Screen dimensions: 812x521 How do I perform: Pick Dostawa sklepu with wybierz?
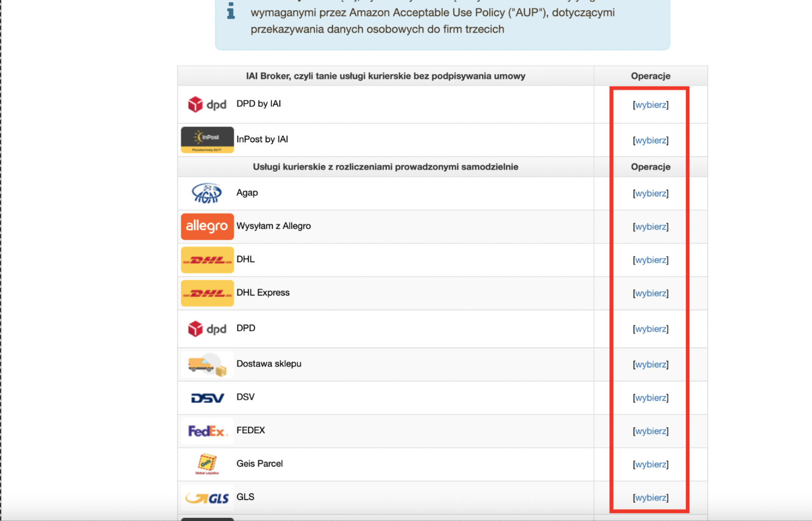pyautogui.click(x=650, y=364)
